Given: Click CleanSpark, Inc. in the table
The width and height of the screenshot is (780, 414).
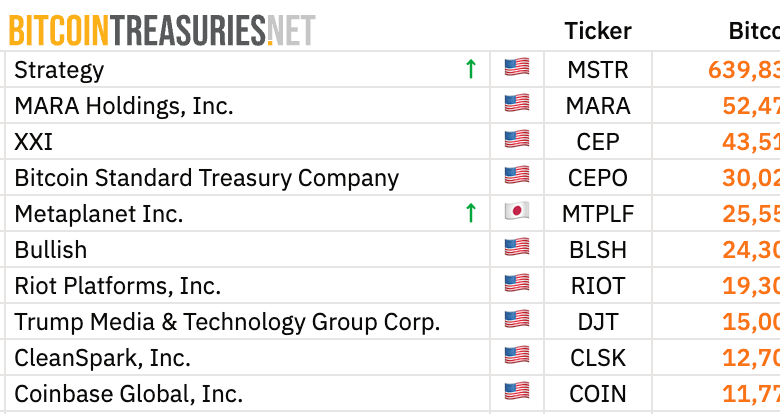Looking at the screenshot, I should (102, 358).
